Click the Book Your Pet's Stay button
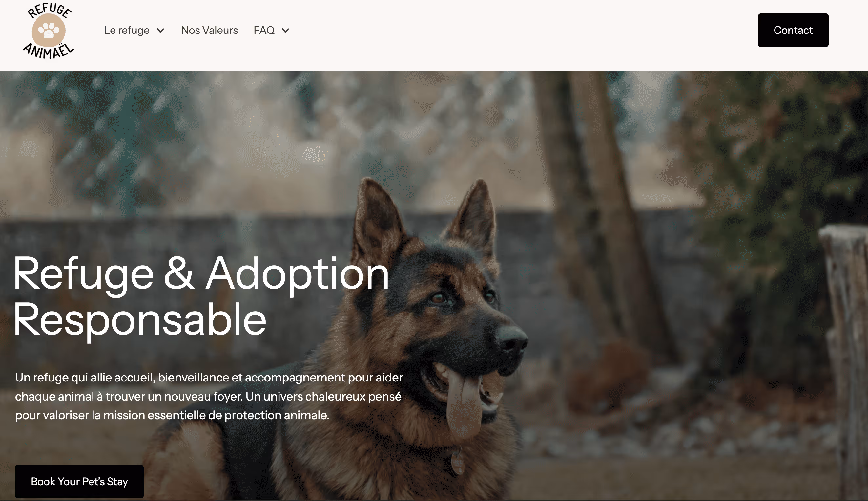 [79, 481]
